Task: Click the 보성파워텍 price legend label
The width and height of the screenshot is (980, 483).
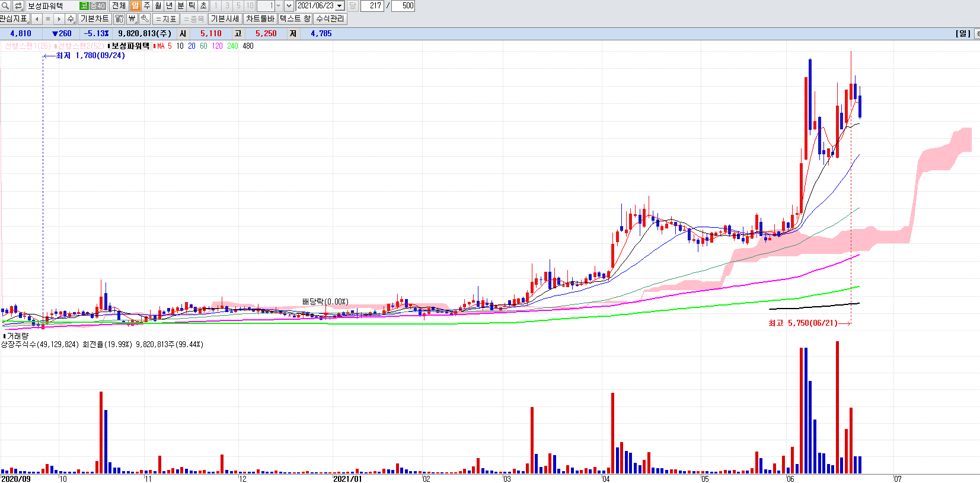Action: coord(130,46)
